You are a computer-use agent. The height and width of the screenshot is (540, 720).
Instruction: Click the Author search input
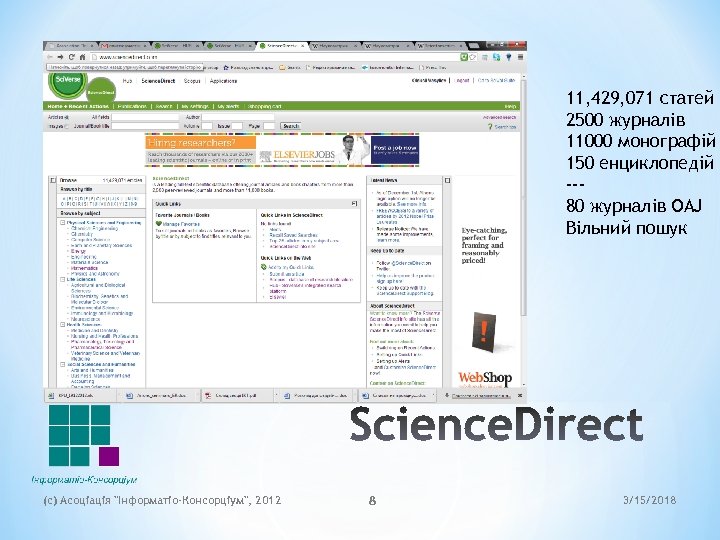tap(238, 117)
